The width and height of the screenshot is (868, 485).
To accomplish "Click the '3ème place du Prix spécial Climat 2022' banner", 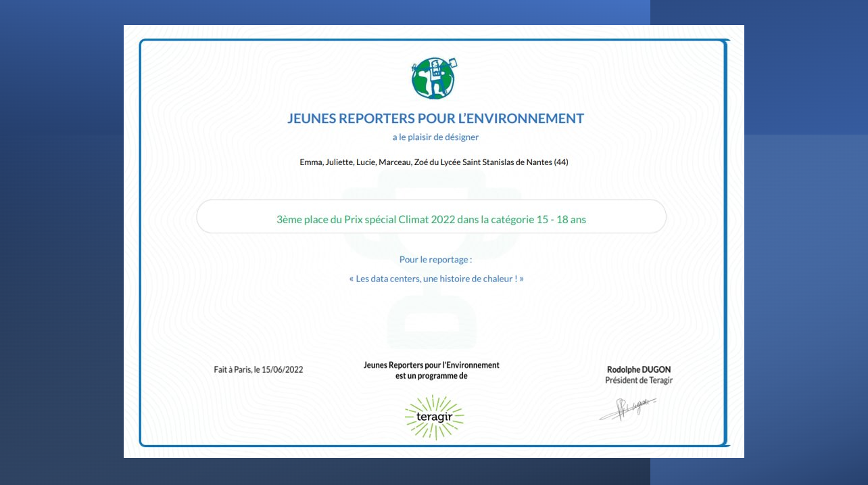I will tap(431, 216).
